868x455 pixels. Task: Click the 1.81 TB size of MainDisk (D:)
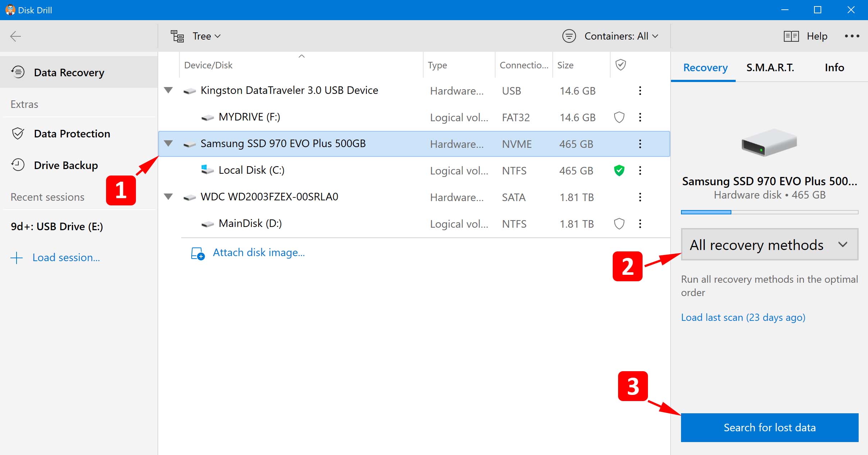pos(577,224)
